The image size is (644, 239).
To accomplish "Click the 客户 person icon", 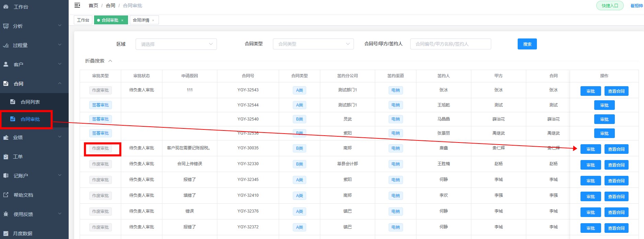I will coord(6,64).
